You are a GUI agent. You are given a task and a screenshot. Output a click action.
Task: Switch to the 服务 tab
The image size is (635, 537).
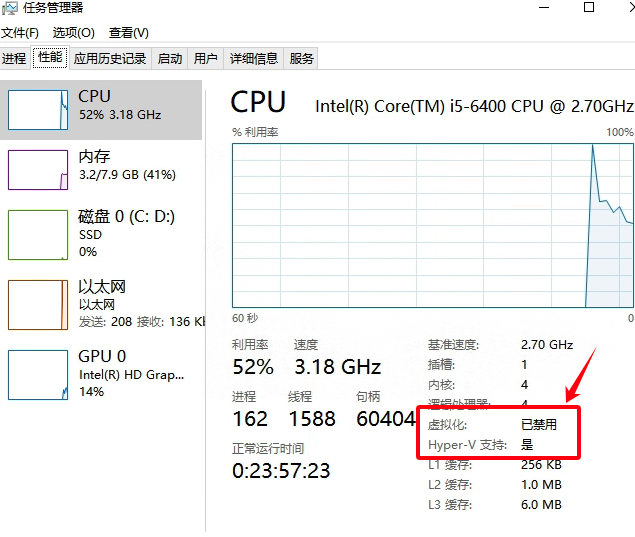[301, 59]
